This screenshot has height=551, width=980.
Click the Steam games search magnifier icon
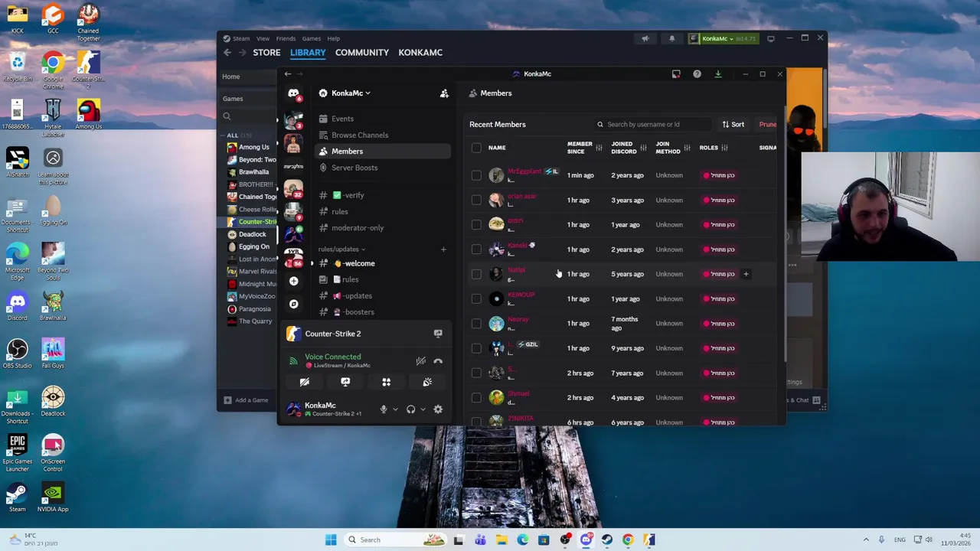pyautogui.click(x=227, y=116)
